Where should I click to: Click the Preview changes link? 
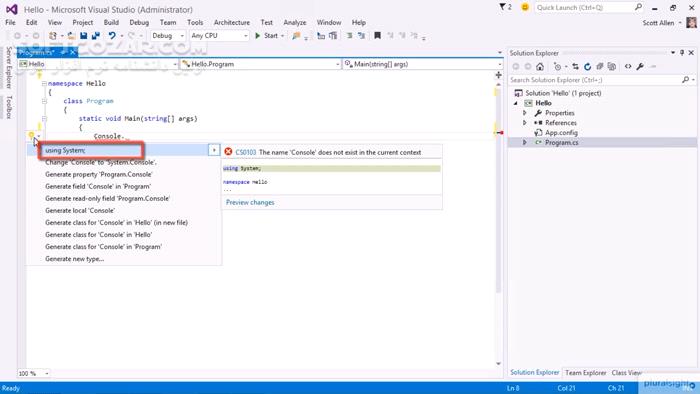[x=250, y=203]
